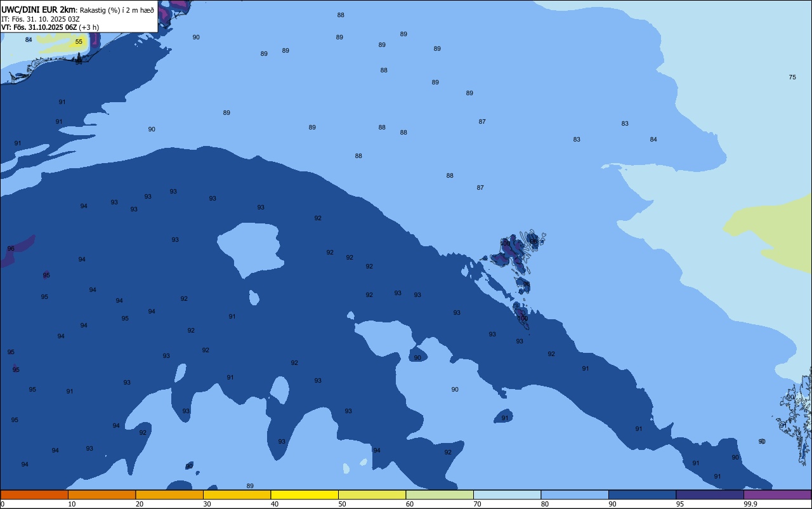Click the legend tick label '20'
This screenshot has width=812, height=509.
click(140, 504)
